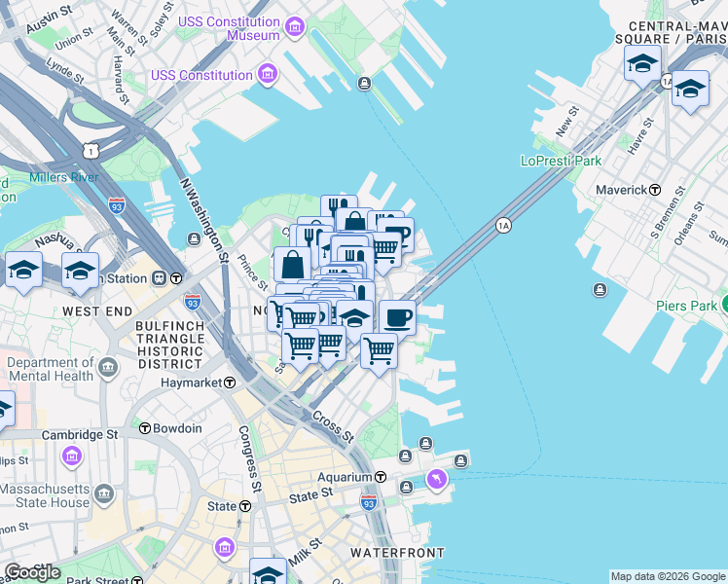
Task: Select the Cross St road label
Action: click(334, 426)
